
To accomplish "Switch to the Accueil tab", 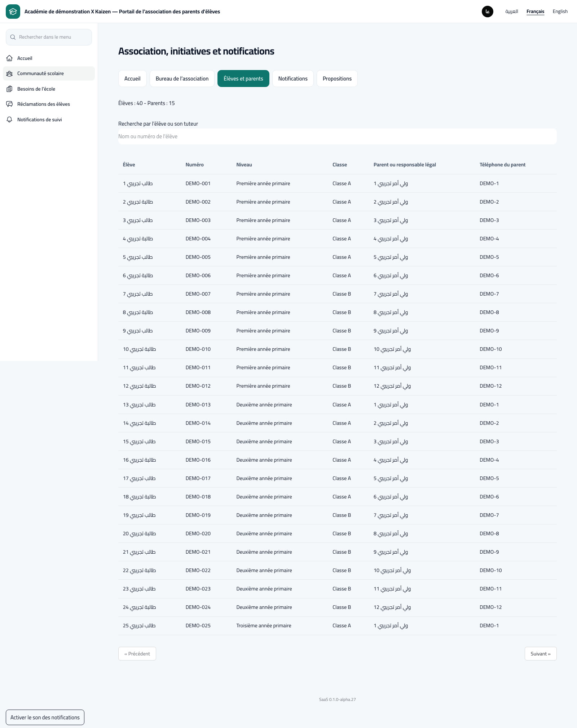I will tap(132, 79).
